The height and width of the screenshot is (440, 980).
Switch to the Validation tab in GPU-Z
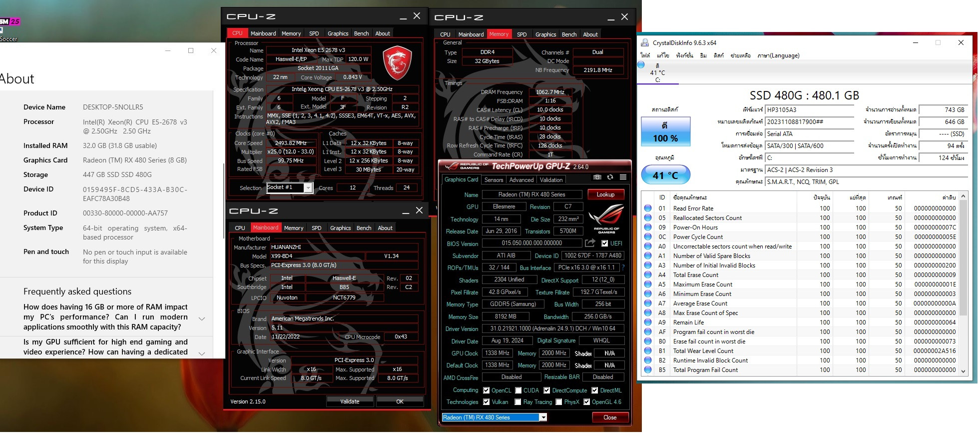551,180
